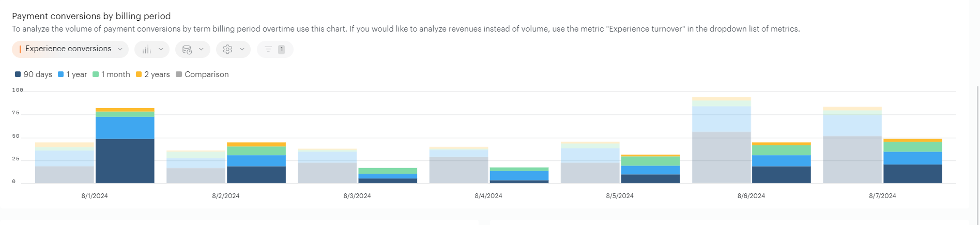Image resolution: width=980 pixels, height=225 pixels.
Task: Toggle the 1 year legend series
Action: pyautogui.click(x=72, y=74)
